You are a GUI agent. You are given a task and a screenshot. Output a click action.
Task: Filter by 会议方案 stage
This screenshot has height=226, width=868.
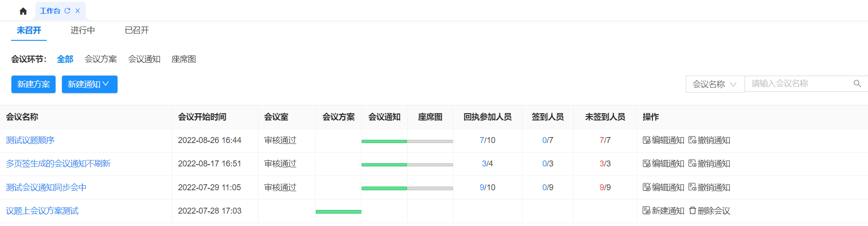(101, 59)
